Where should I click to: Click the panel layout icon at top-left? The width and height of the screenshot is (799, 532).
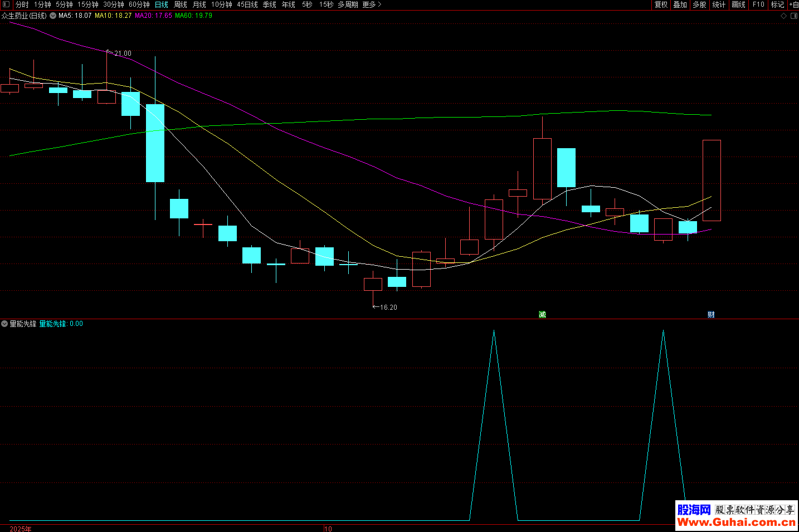[6, 4]
